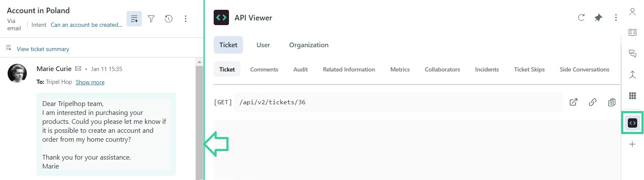
Task: Select the Ticket endpoint sub-tab
Action: tap(227, 69)
